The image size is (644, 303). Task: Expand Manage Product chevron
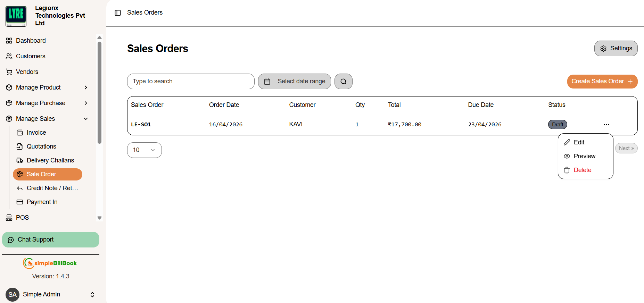86,87
